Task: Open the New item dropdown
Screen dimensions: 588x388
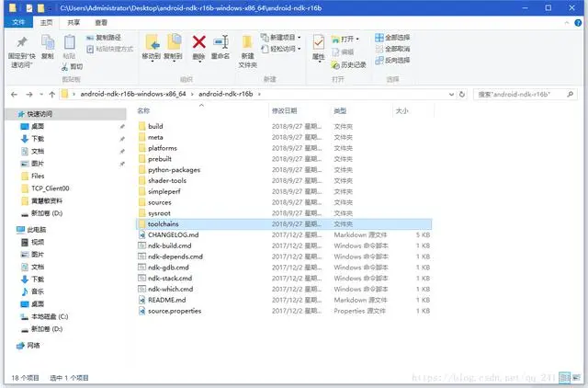Action: pos(281,38)
